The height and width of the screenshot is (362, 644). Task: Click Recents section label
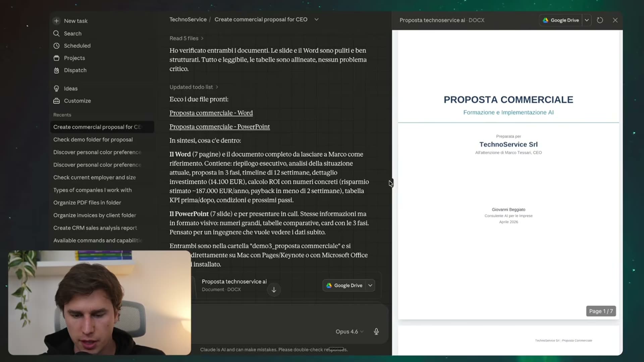point(62,115)
